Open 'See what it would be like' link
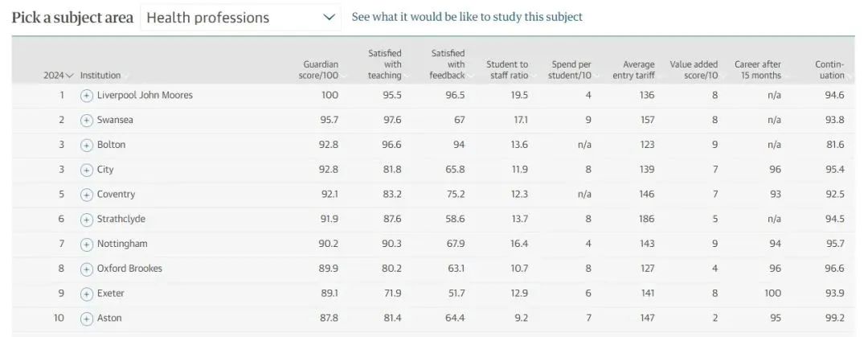 coord(467,17)
